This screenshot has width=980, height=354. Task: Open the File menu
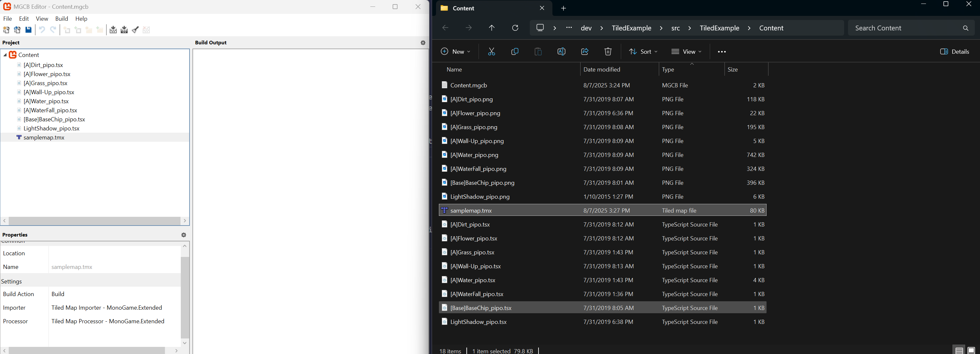(x=8, y=19)
